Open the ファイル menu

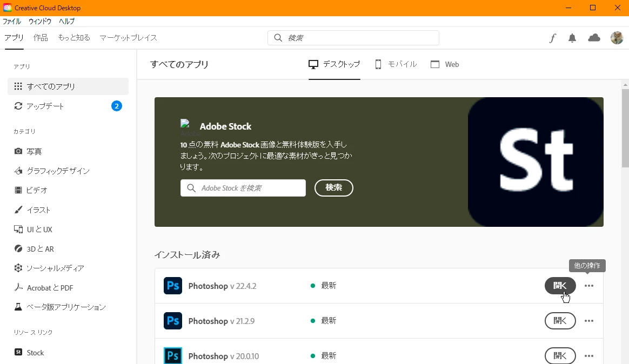12,21
